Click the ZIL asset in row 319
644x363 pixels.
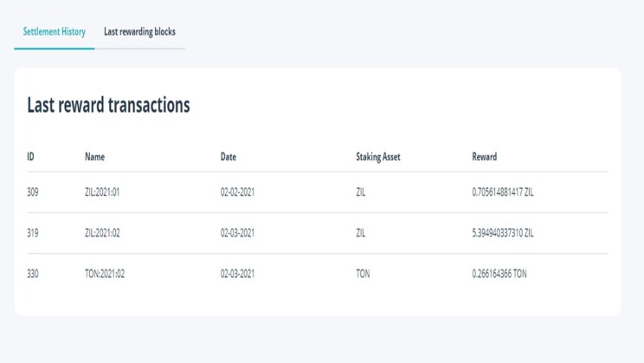361,233
